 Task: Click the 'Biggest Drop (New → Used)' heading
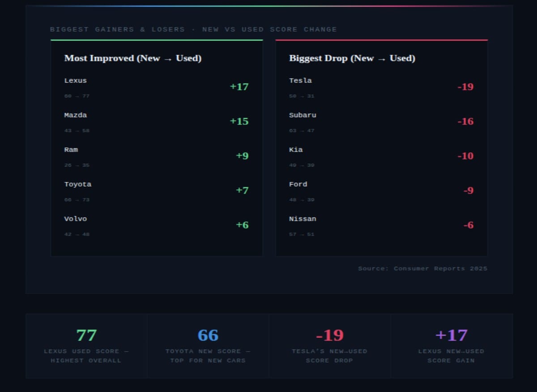(352, 58)
